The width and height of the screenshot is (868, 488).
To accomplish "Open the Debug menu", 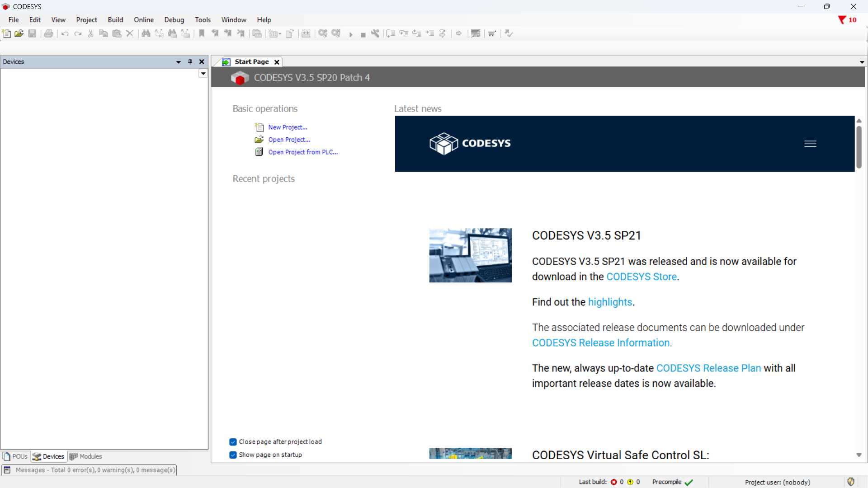I will point(174,19).
